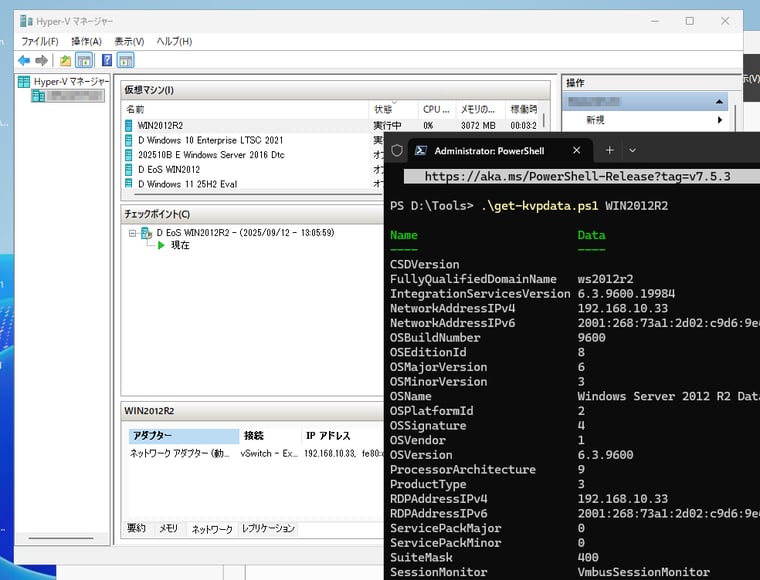Viewport: 760px width, 580px height.
Task: Select D Windows 10 Enterprise LTSC 2021 row
Action: tap(253, 141)
